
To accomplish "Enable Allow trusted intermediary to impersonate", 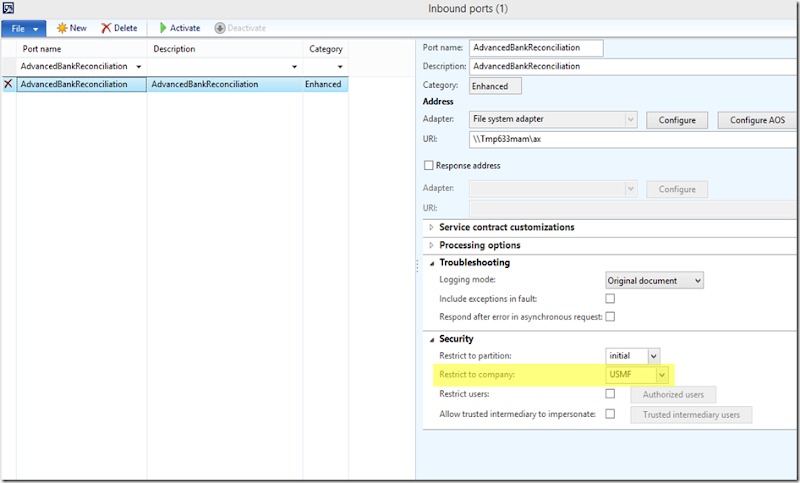I will tap(610, 414).
